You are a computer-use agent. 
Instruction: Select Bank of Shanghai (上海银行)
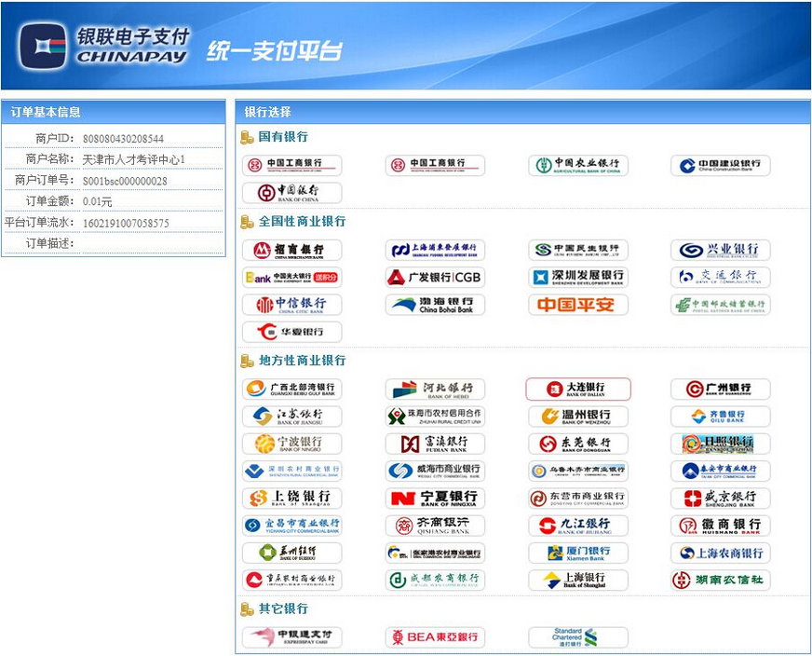pyautogui.click(x=577, y=581)
